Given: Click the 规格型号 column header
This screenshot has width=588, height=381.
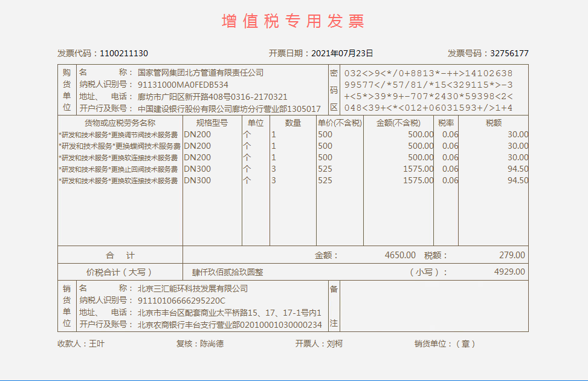Looking at the screenshot, I should pyautogui.click(x=212, y=123).
